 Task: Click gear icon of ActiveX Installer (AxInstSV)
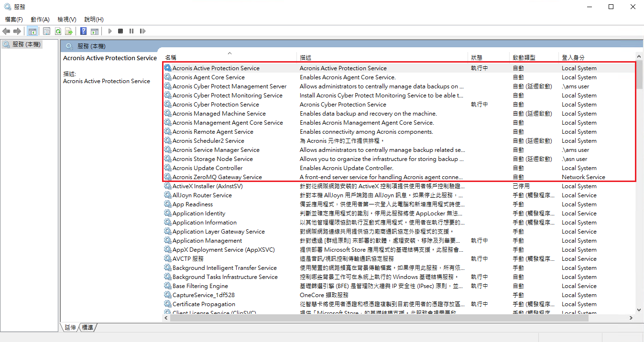click(x=168, y=186)
